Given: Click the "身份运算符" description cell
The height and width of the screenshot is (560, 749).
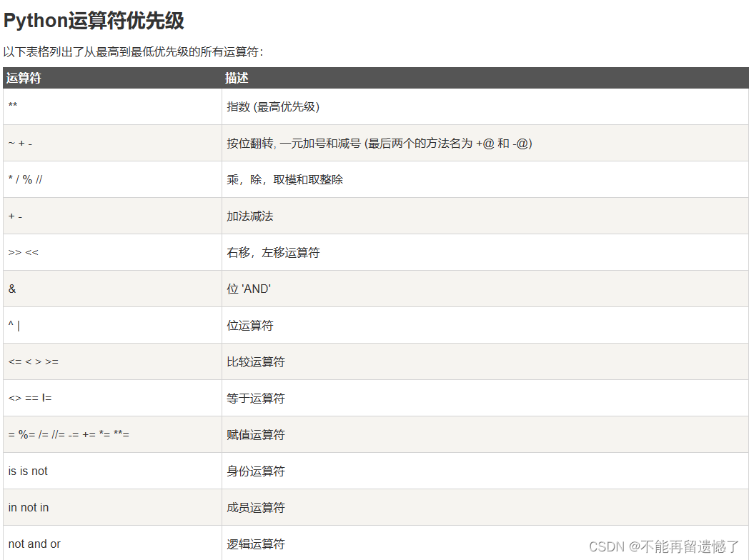Looking at the screenshot, I should click(x=485, y=471).
